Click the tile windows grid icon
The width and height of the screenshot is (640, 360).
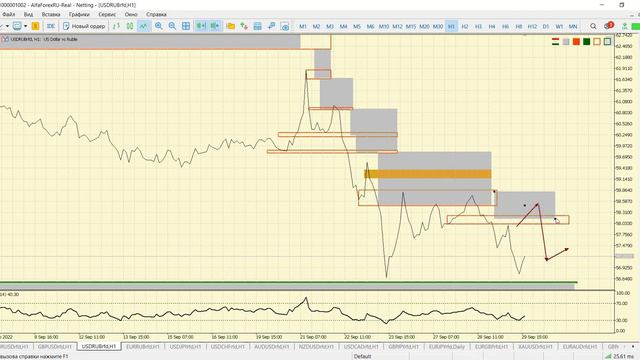point(186,26)
